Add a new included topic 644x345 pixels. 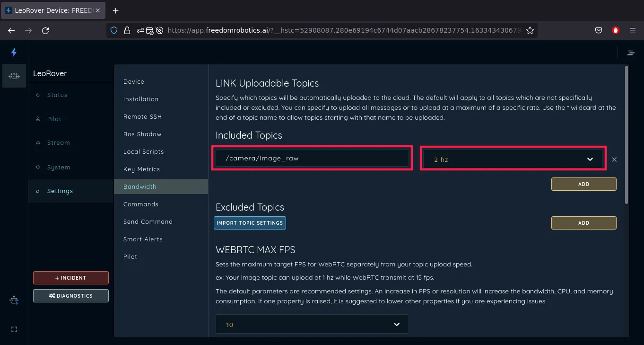tap(583, 184)
